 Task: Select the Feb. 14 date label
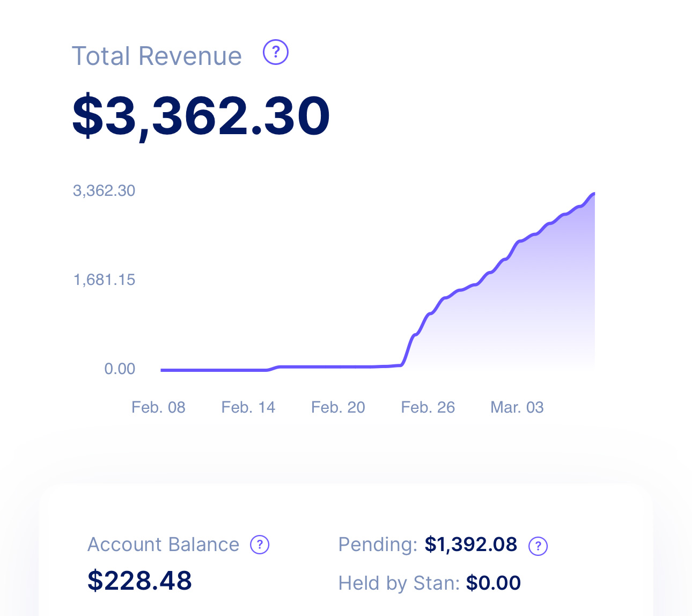tap(248, 407)
